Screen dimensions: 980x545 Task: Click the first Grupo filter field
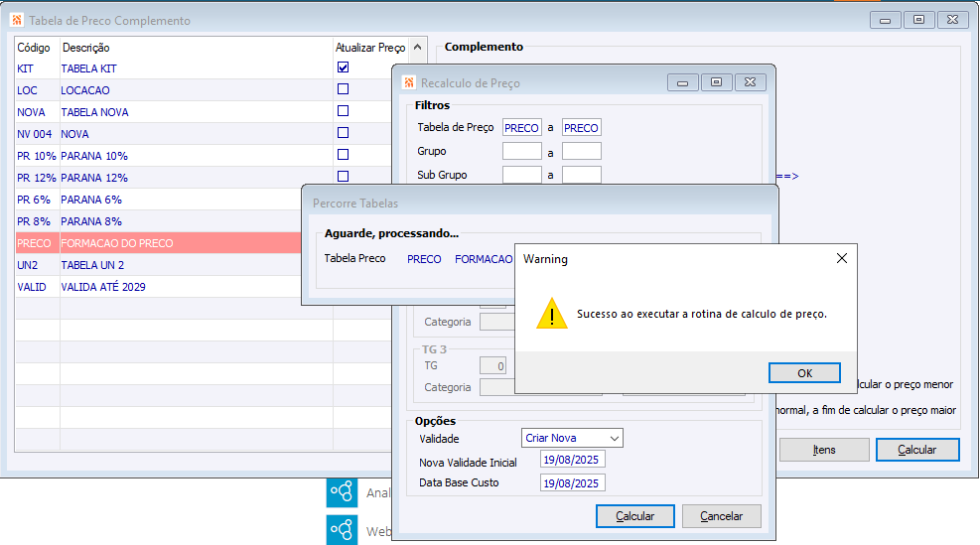tap(522, 151)
